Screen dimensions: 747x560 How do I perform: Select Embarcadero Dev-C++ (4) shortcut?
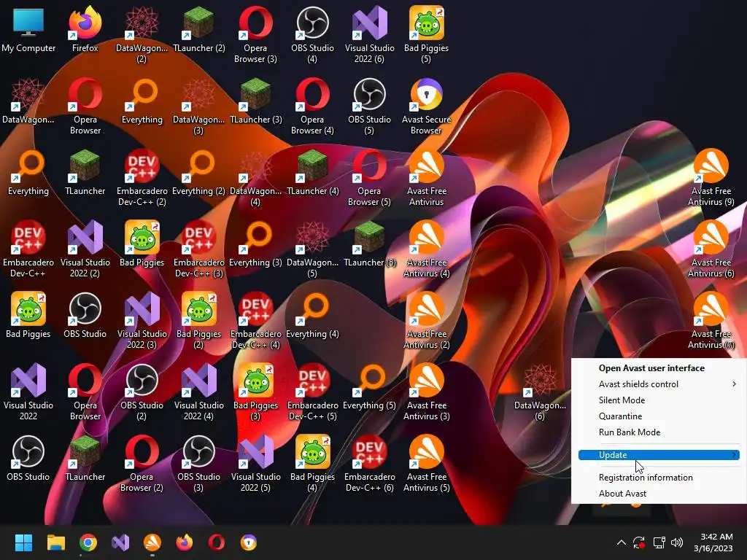click(255, 322)
